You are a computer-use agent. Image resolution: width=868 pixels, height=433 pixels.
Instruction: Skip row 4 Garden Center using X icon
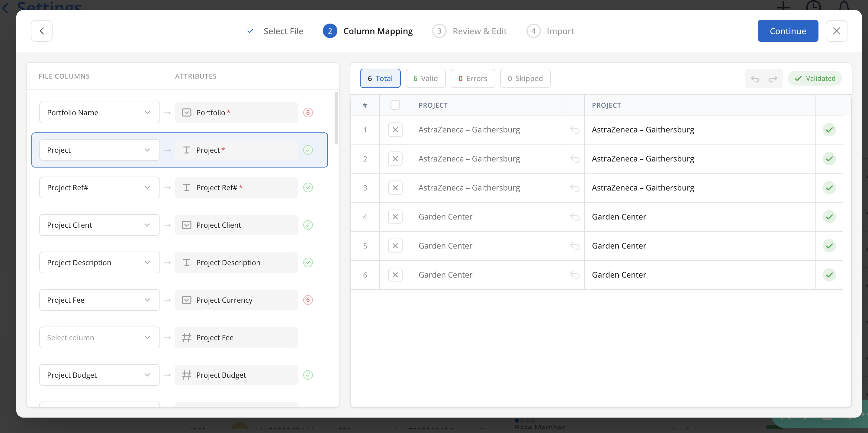click(x=395, y=217)
